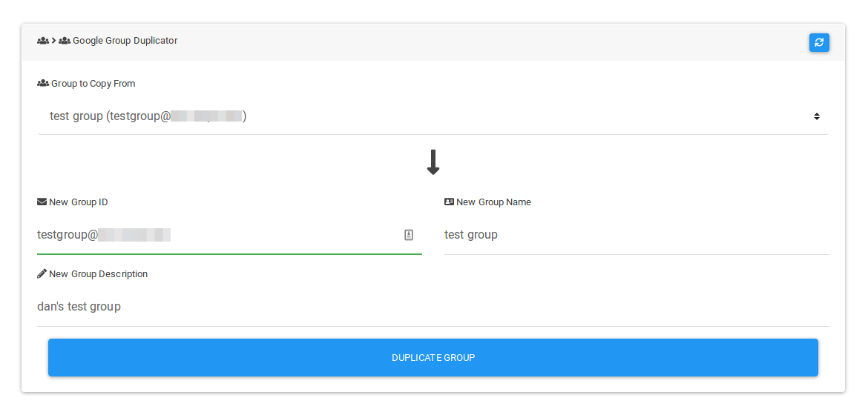This screenshot has height=415, width=868.
Task: Click the New Group Name label
Action: tap(493, 202)
